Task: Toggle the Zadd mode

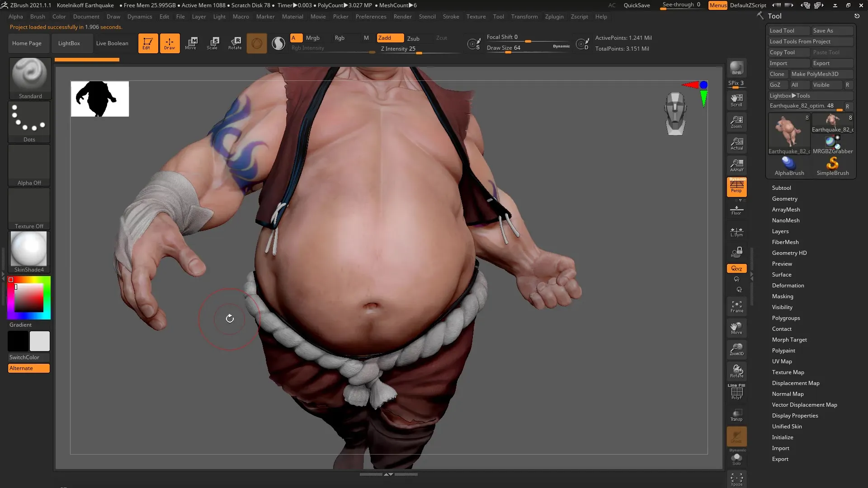Action: tap(390, 38)
